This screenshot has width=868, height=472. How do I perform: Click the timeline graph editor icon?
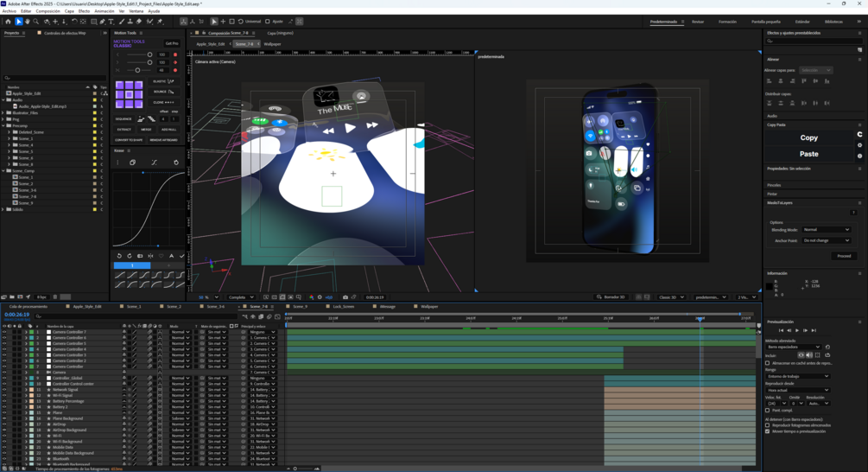coord(277,317)
